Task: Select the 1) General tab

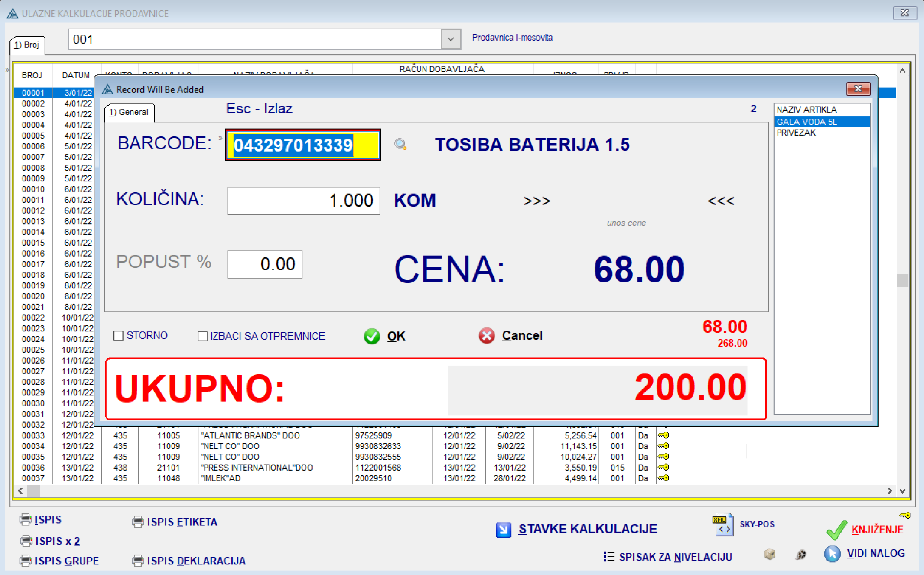Action: (x=129, y=112)
